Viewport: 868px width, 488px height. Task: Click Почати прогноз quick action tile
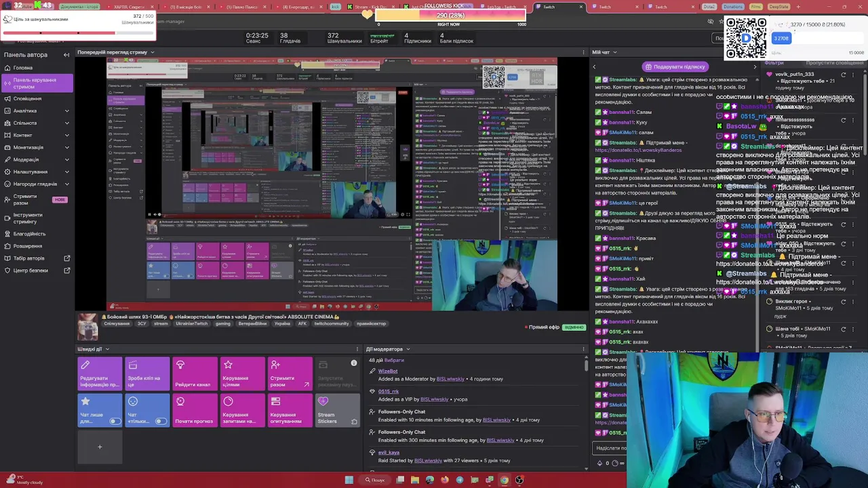click(x=195, y=410)
